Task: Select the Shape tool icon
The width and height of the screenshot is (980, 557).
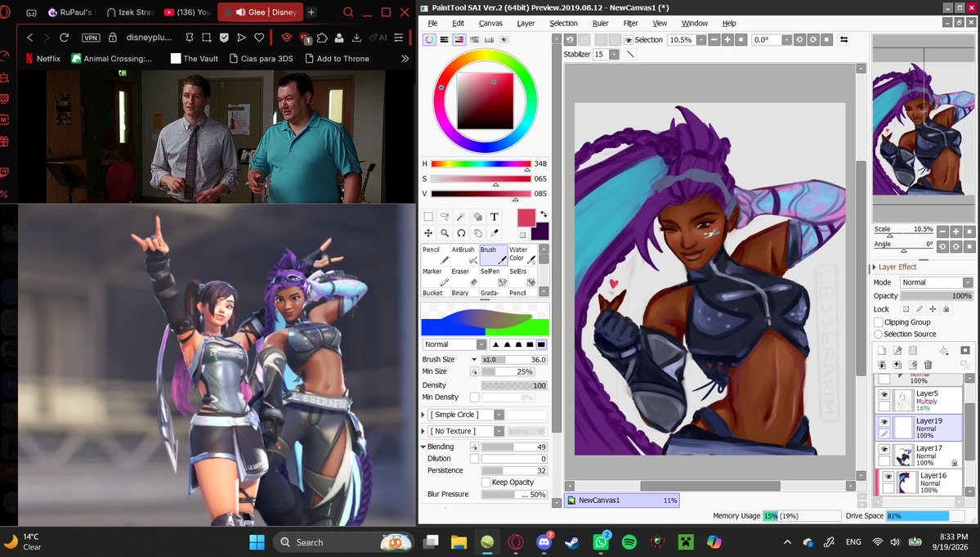Action: click(x=477, y=217)
